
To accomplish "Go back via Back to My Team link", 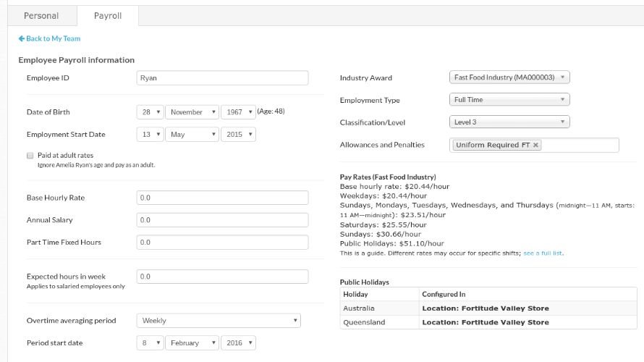I will point(54,39).
